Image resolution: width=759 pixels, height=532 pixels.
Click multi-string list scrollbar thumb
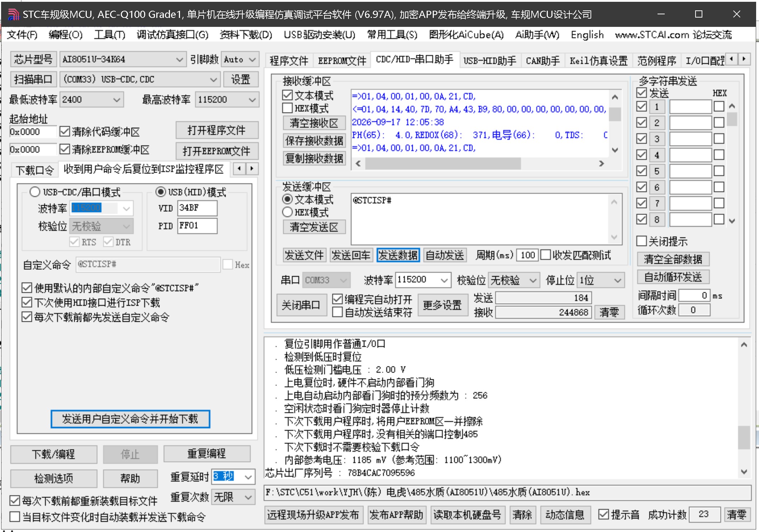[x=732, y=119]
